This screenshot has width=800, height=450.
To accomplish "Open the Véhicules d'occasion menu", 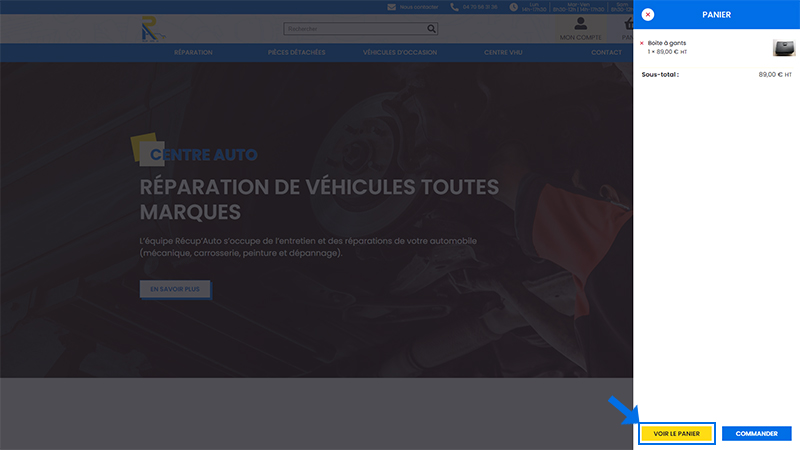I will pos(400,53).
